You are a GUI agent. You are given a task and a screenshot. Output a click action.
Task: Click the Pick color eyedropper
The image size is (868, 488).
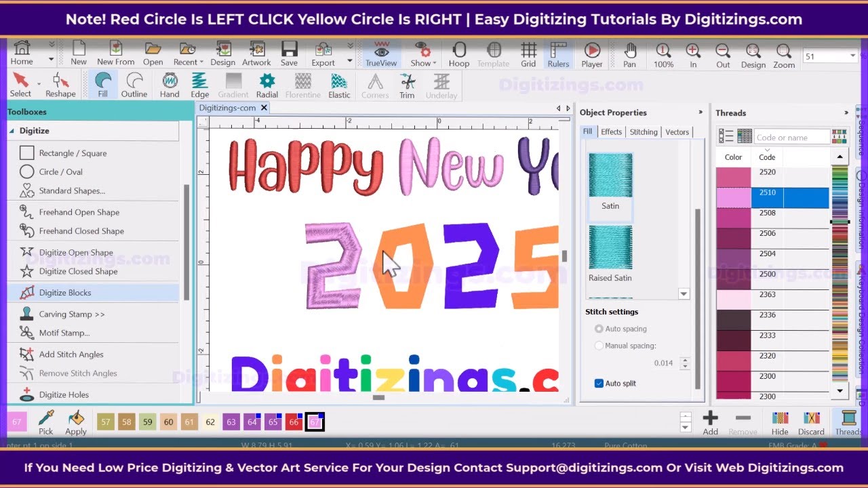[x=46, y=422]
